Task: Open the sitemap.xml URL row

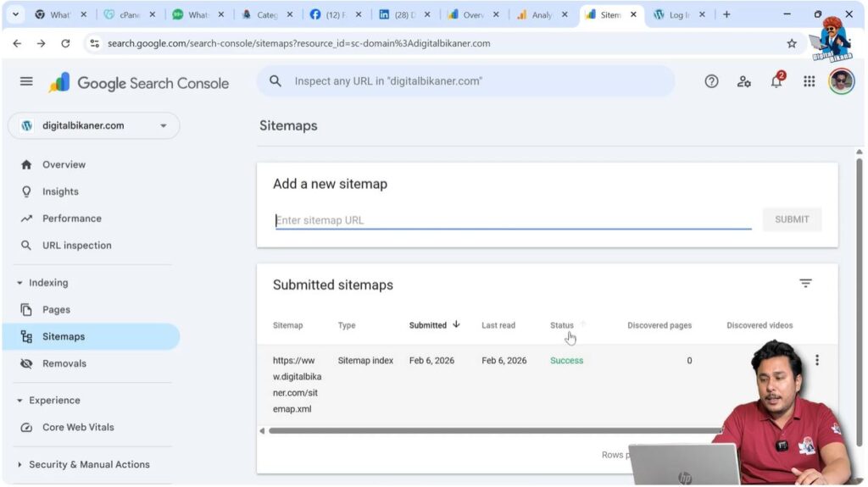Action: click(297, 385)
